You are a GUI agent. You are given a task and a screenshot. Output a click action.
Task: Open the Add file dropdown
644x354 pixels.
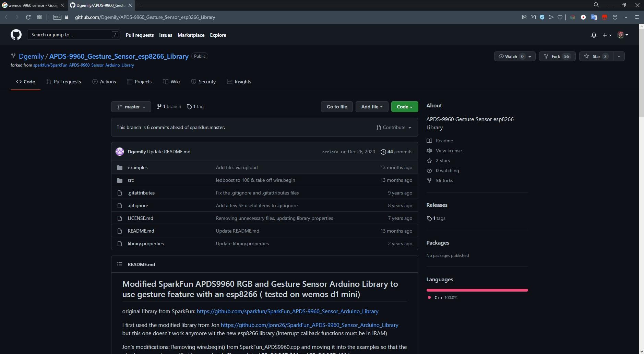[x=372, y=106]
